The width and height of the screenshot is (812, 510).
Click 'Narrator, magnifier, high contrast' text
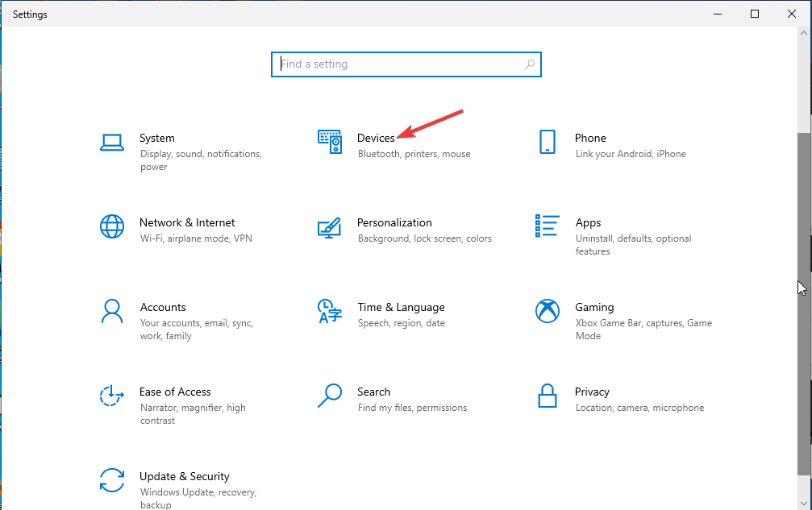(193, 414)
